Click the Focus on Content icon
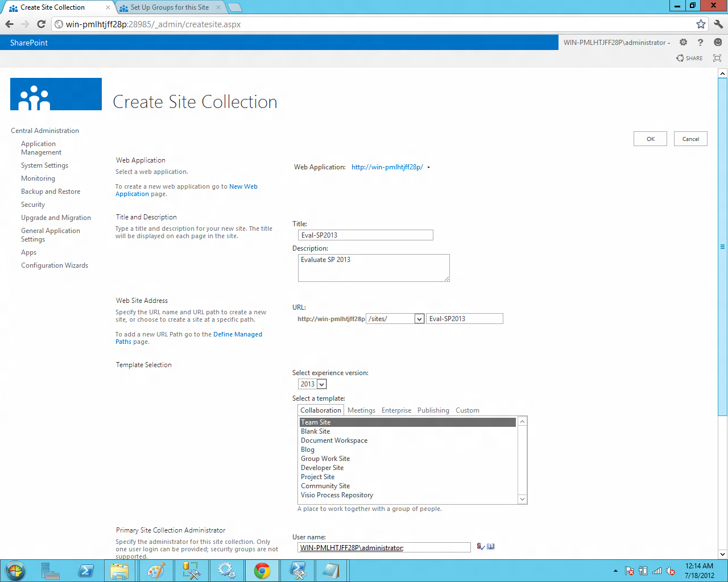This screenshot has width=728, height=582. tap(717, 58)
